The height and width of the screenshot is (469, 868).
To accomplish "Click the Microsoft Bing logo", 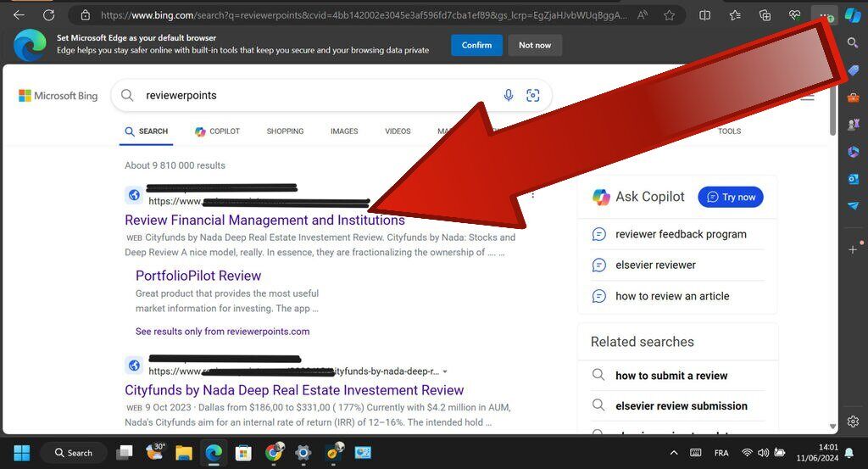I will (58, 96).
